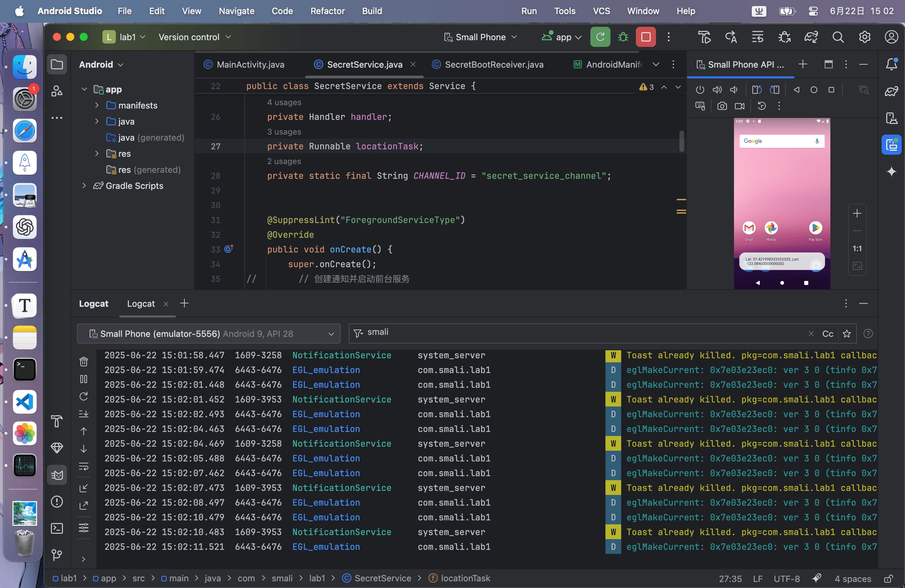
Task: Click the Debug app bug icon
Action: click(623, 37)
